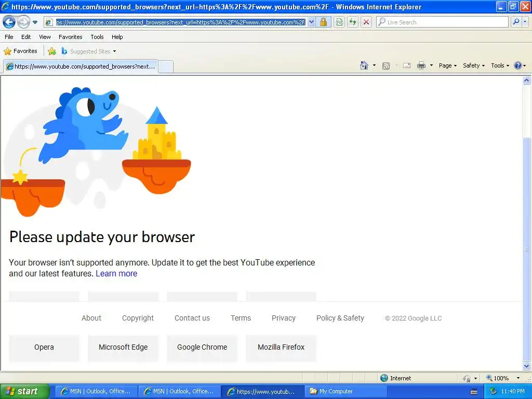Click the About footer link
The image size is (532, 399).
point(91,318)
